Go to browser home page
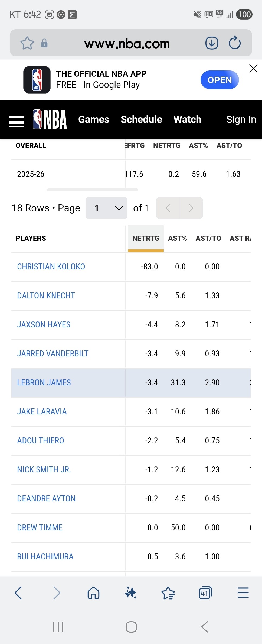 [93, 593]
